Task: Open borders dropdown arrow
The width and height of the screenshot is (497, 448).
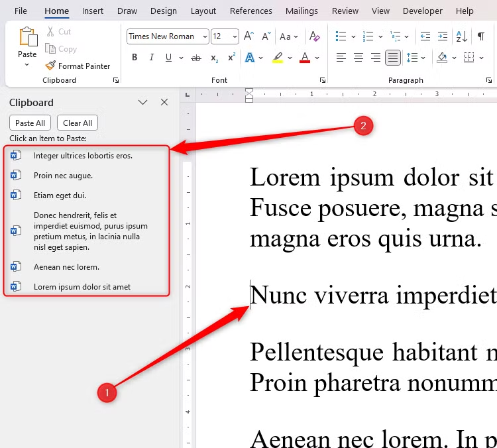Action: click(482, 58)
